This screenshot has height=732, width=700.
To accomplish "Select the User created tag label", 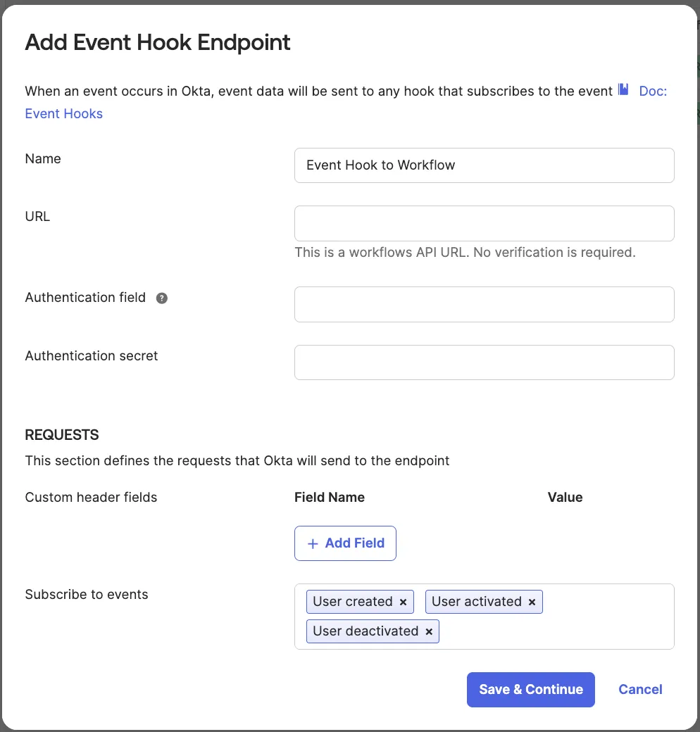I will 353,602.
